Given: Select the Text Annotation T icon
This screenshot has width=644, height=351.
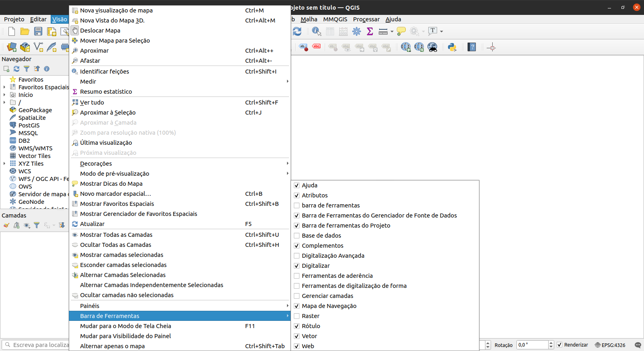Looking at the screenshot, I should pos(433,31).
